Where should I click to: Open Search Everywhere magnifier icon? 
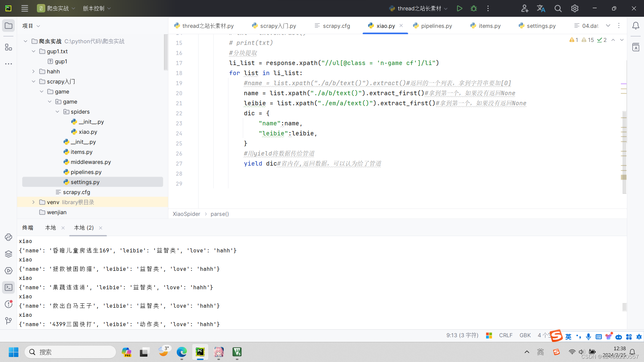(558, 8)
